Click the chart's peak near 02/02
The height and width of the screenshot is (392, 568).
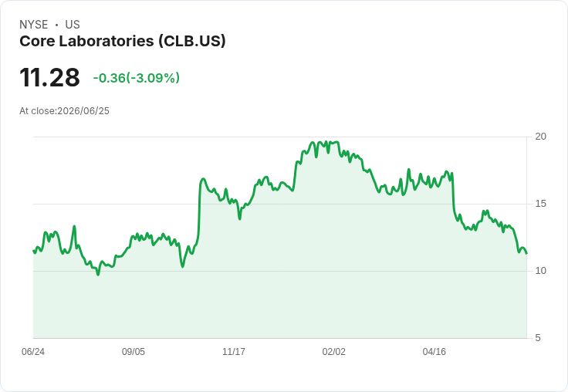click(x=337, y=142)
